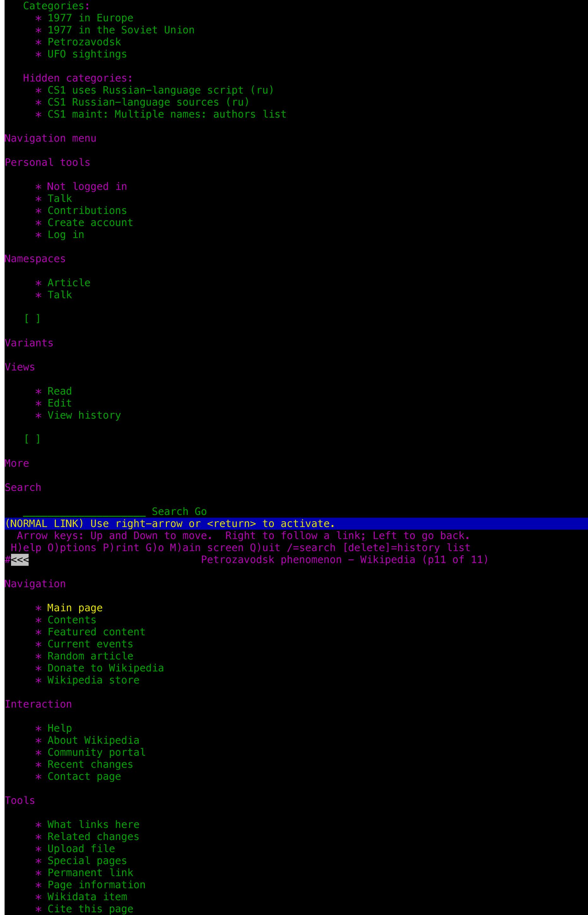The image size is (588, 915).
Task: Click the 'Views' heading
Action: [20, 367]
